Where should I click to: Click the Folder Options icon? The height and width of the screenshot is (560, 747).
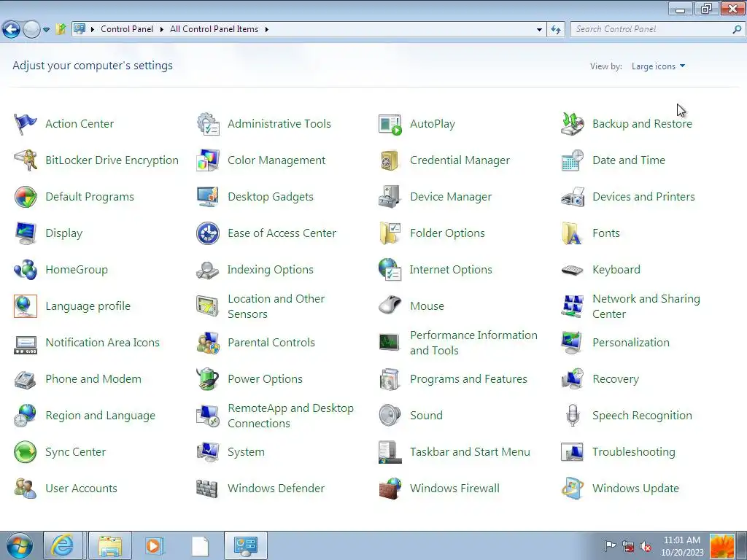click(x=390, y=233)
